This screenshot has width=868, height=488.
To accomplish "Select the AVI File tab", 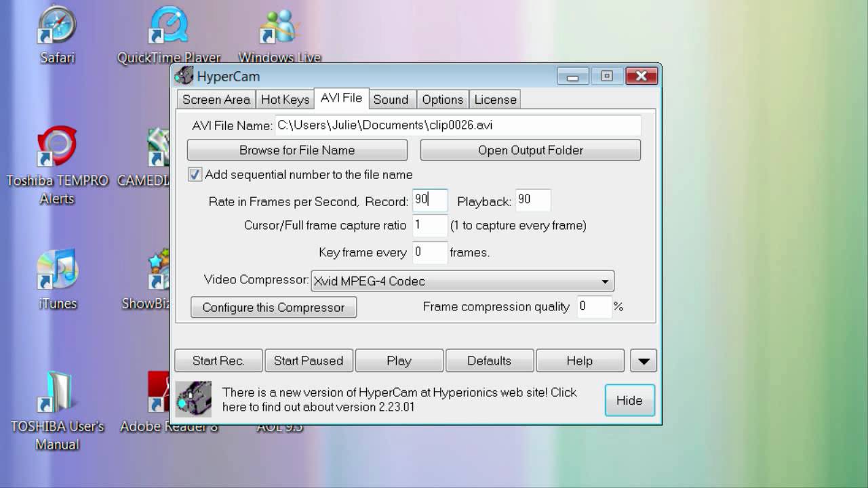I will (x=341, y=98).
